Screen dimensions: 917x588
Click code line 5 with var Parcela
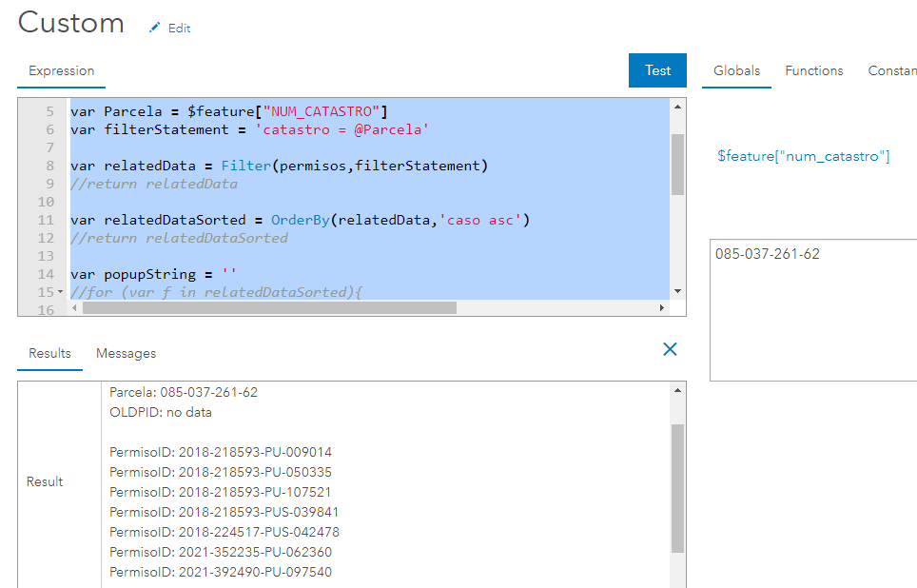pyautogui.click(x=229, y=111)
